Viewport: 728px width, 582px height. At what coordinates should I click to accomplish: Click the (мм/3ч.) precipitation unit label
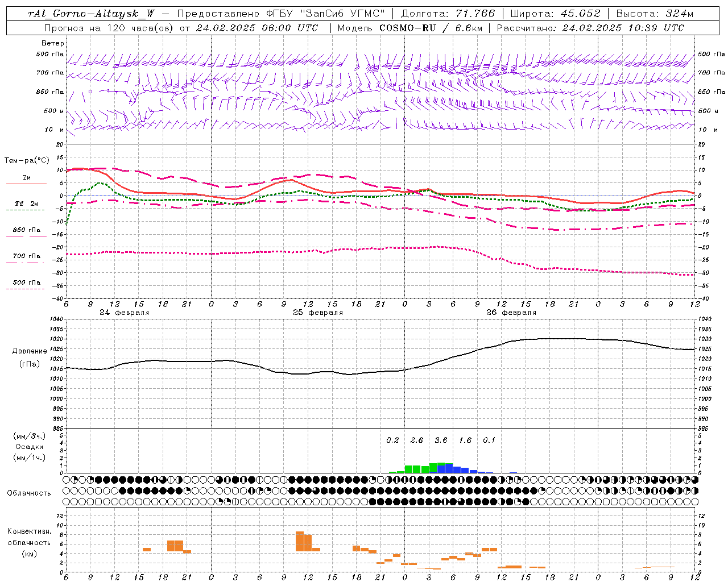click(30, 436)
